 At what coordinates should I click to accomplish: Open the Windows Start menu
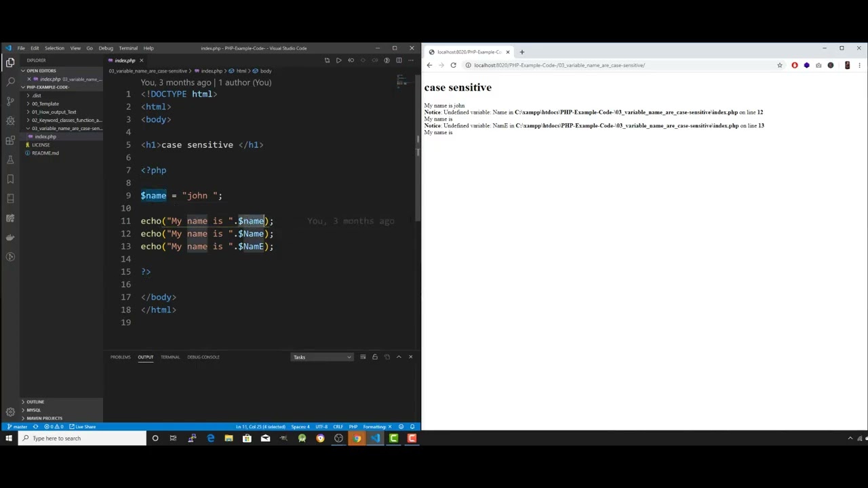[8, 439]
